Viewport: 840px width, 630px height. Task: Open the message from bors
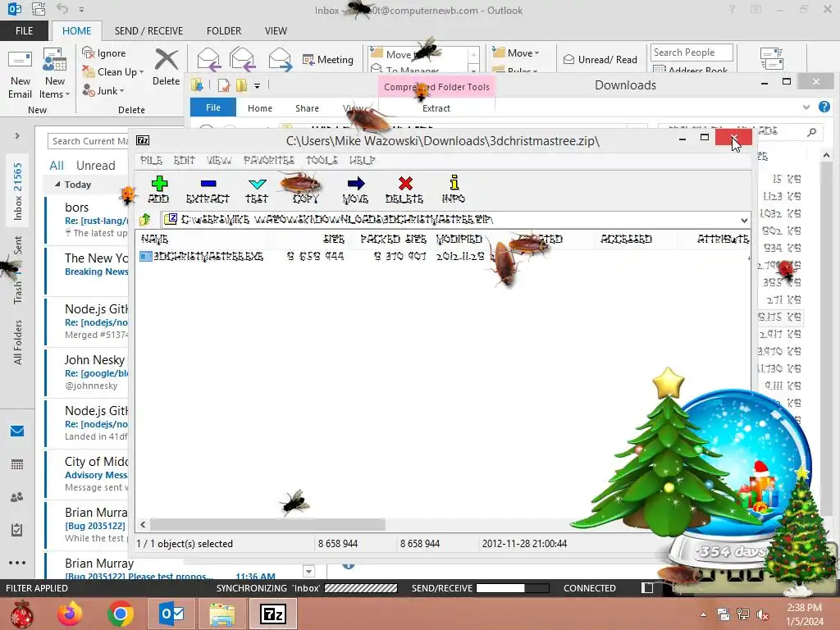coord(87,220)
